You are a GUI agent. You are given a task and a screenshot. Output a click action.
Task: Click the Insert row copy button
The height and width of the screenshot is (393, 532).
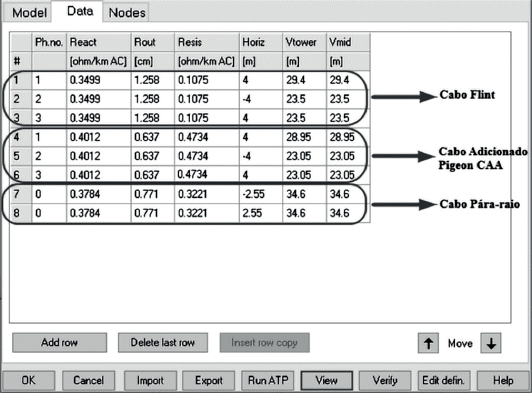click(x=264, y=342)
